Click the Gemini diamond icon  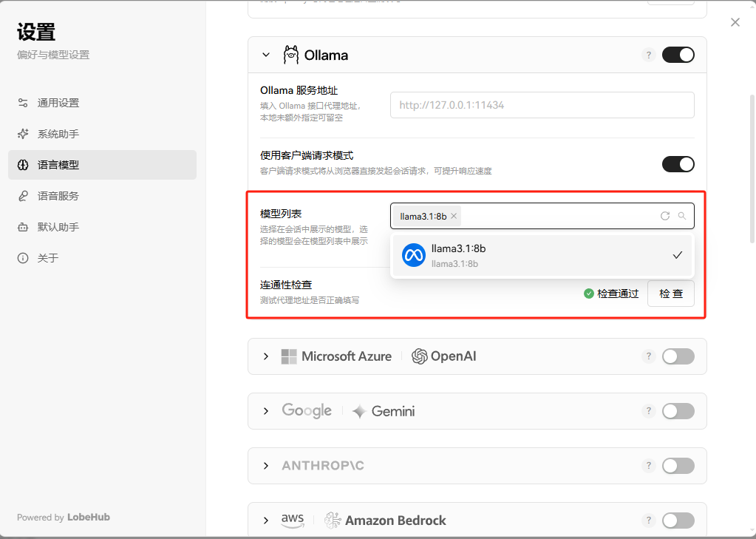[360, 410]
